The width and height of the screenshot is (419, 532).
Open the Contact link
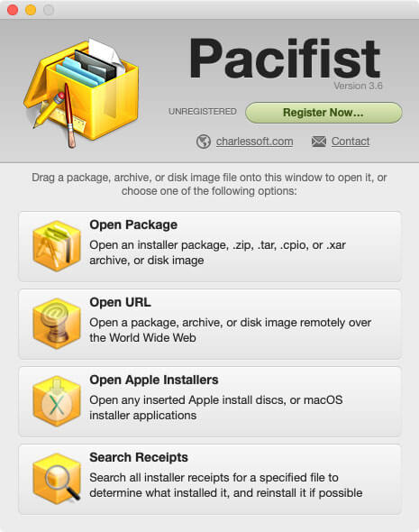coord(351,142)
